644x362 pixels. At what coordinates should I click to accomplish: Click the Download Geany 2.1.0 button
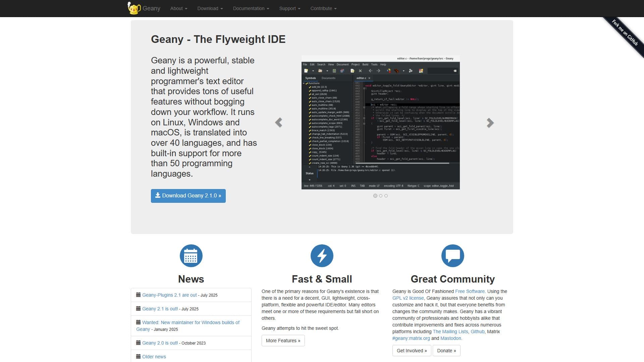point(188,196)
